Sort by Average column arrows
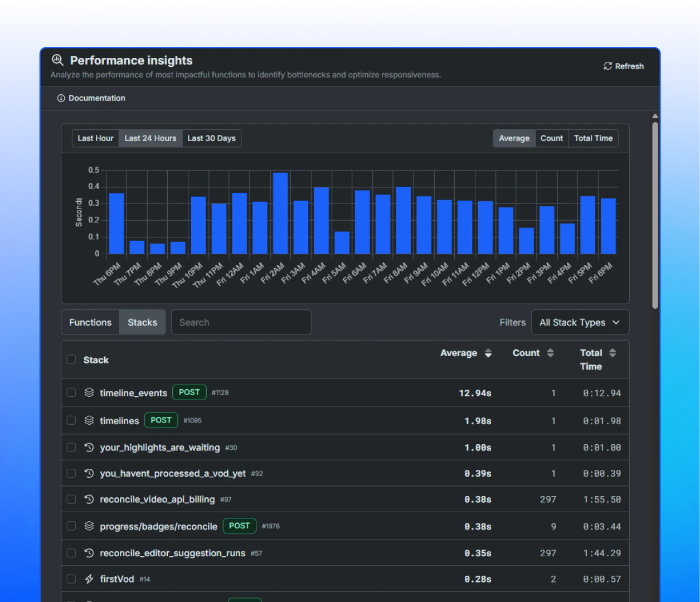This screenshot has width=700, height=602. pos(488,353)
